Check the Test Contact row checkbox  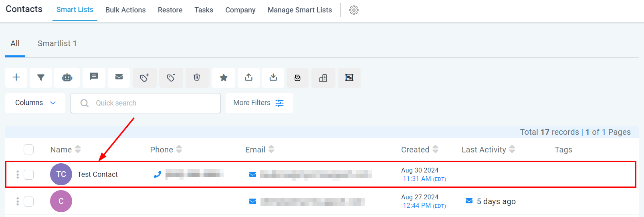pyautogui.click(x=28, y=174)
